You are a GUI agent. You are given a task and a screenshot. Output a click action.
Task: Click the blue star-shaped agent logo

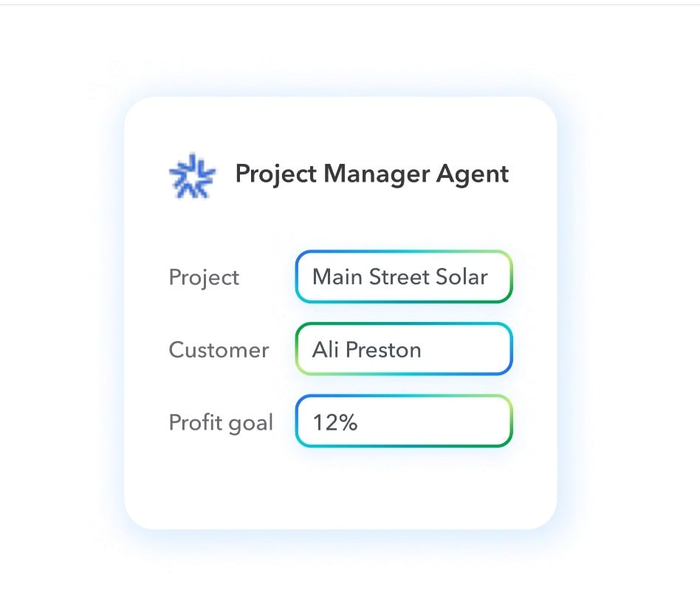pyautogui.click(x=192, y=176)
